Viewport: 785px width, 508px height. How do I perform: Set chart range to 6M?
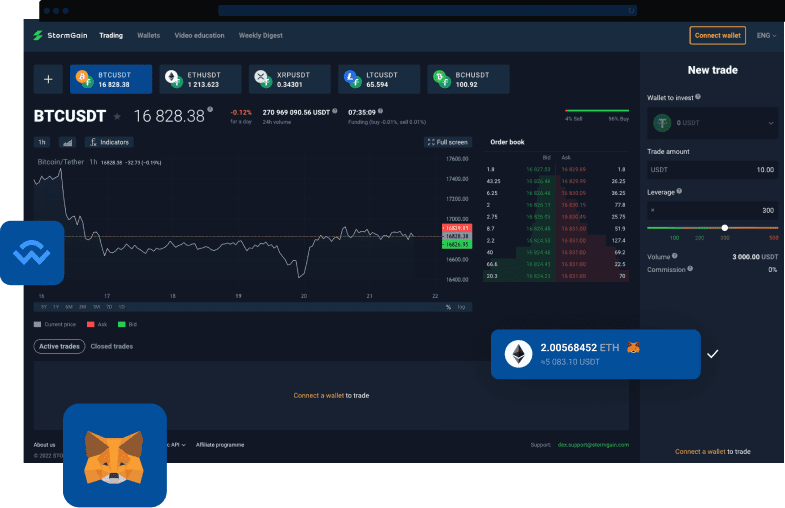[69, 307]
